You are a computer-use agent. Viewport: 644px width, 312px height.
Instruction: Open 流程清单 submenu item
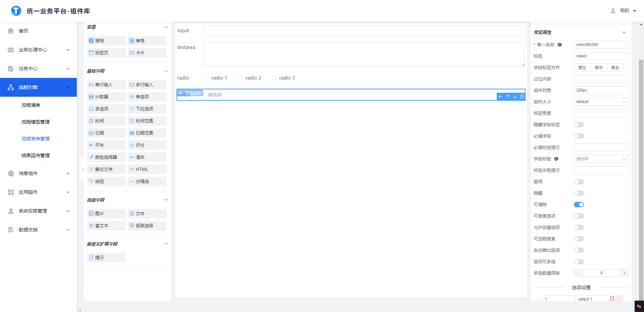point(31,105)
